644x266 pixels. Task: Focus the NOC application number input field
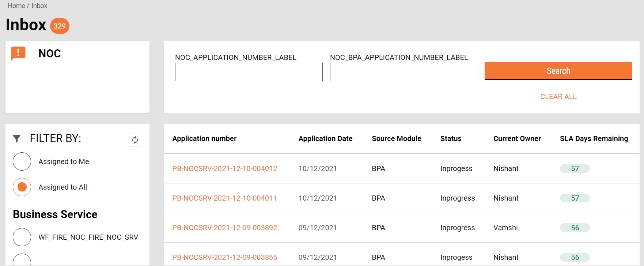(249, 72)
